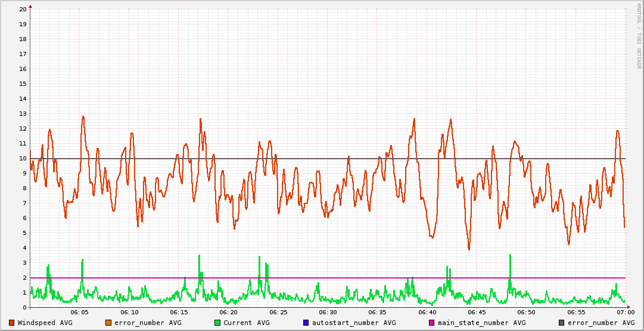Click the 20 value on the y-axis
Screen dimensions: 644x331
pyautogui.click(x=23, y=10)
